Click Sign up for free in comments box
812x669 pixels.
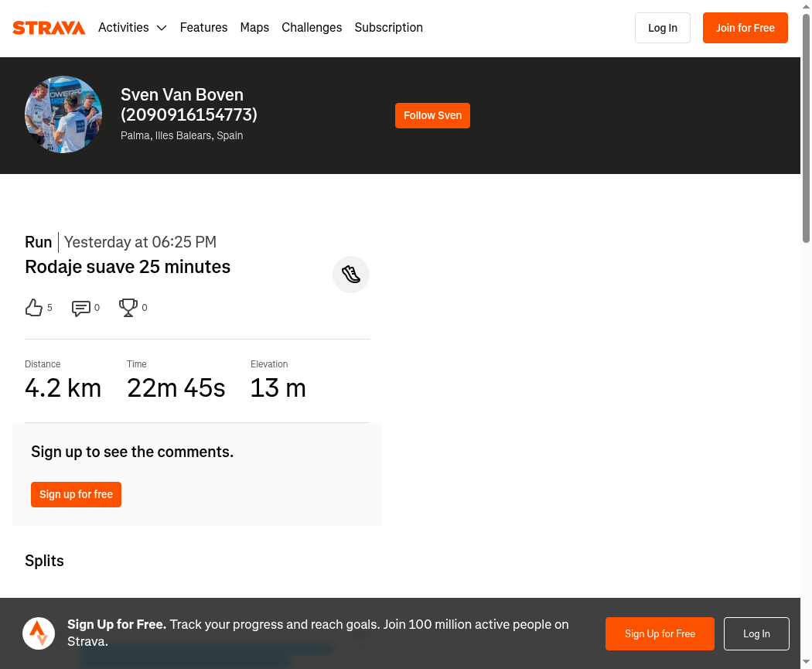coord(76,494)
